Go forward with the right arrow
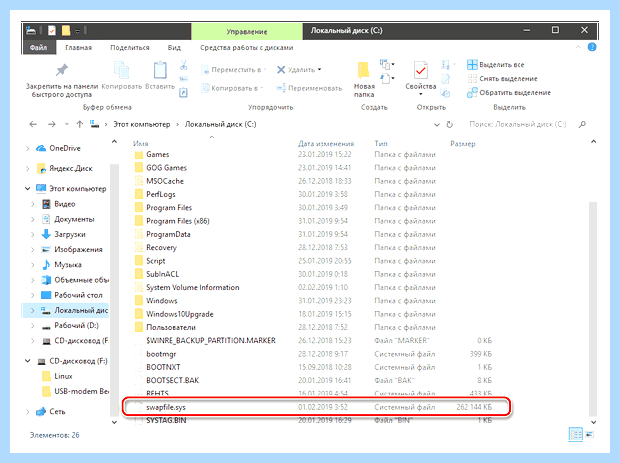The width and height of the screenshot is (620, 463). point(52,124)
